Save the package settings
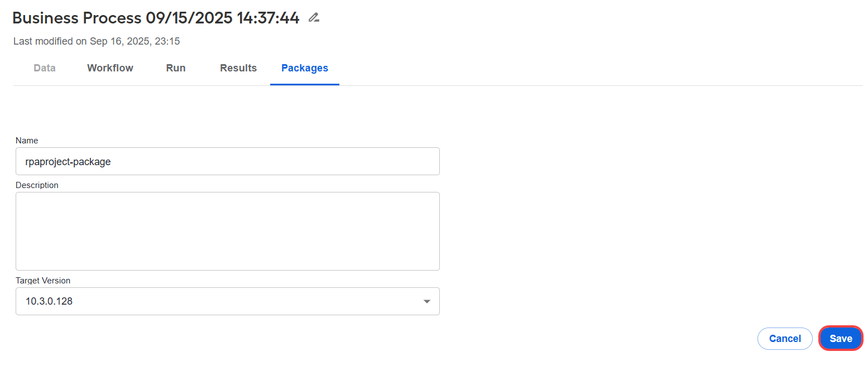 pos(841,339)
